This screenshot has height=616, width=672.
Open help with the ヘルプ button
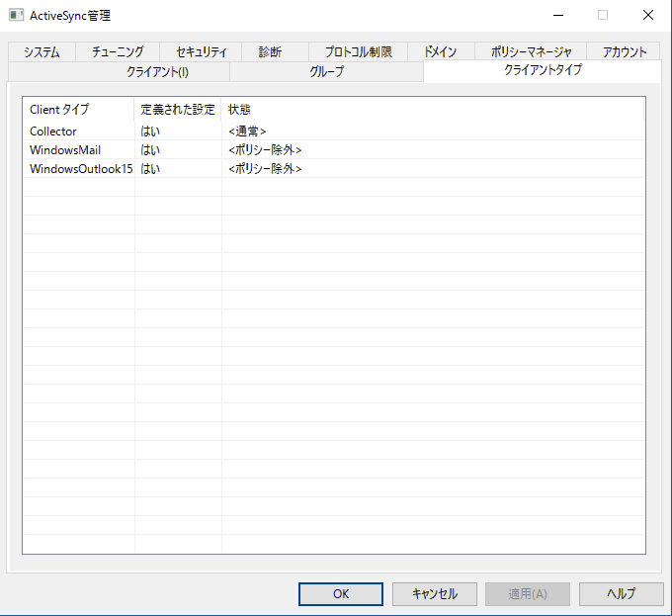coord(622,593)
